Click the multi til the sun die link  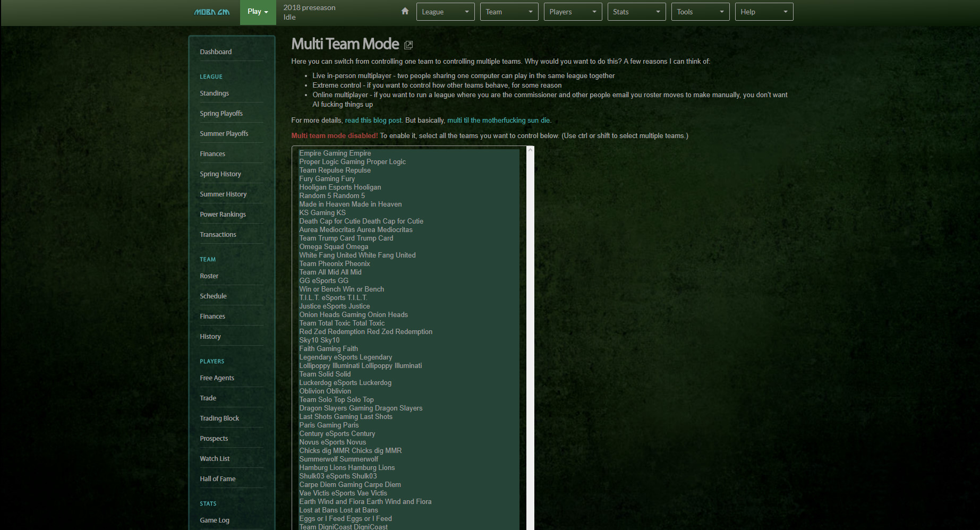498,120
